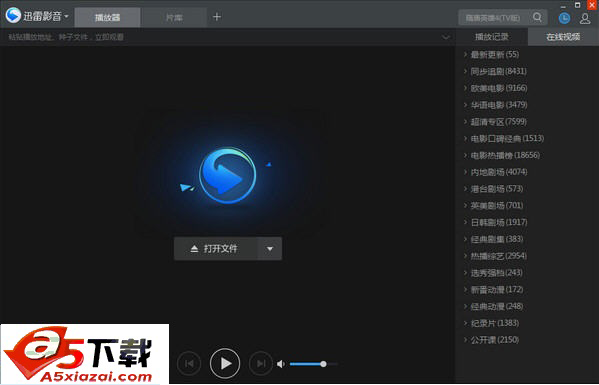Select 热播综艺 (2954) text
This screenshot has height=385, width=599.
(x=499, y=256)
